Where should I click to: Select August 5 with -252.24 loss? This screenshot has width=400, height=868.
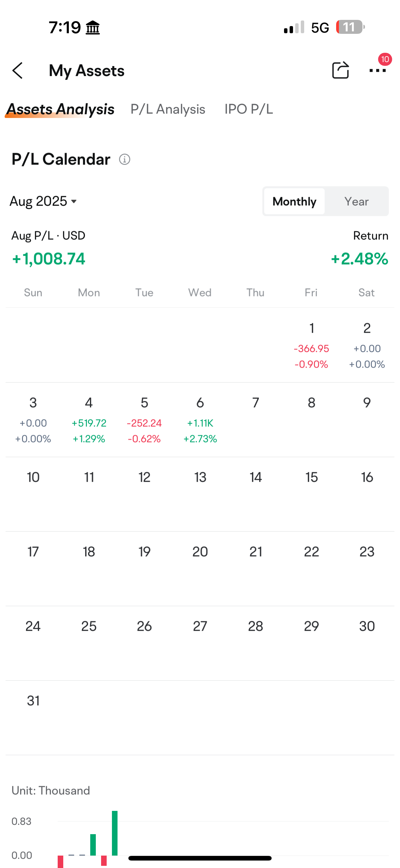(144, 420)
